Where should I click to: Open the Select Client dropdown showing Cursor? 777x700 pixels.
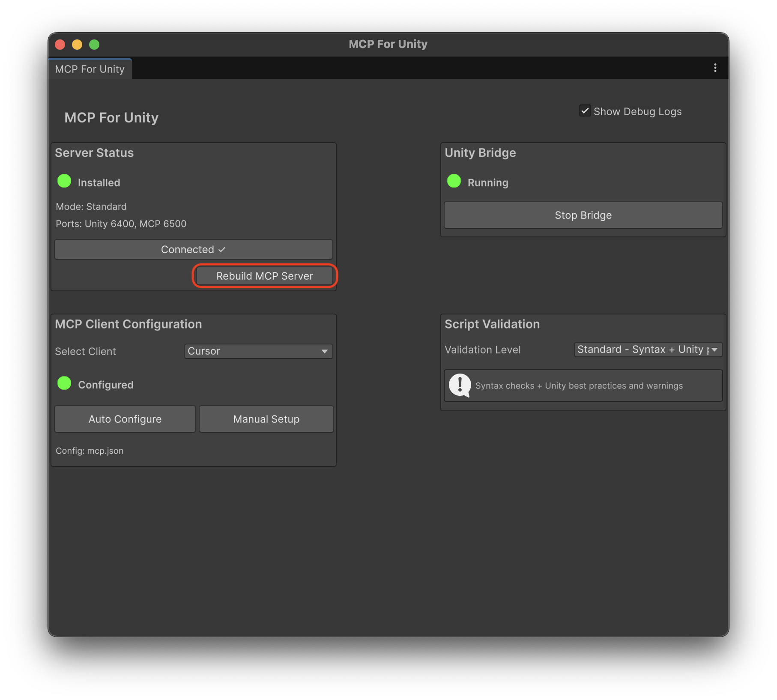[258, 351]
